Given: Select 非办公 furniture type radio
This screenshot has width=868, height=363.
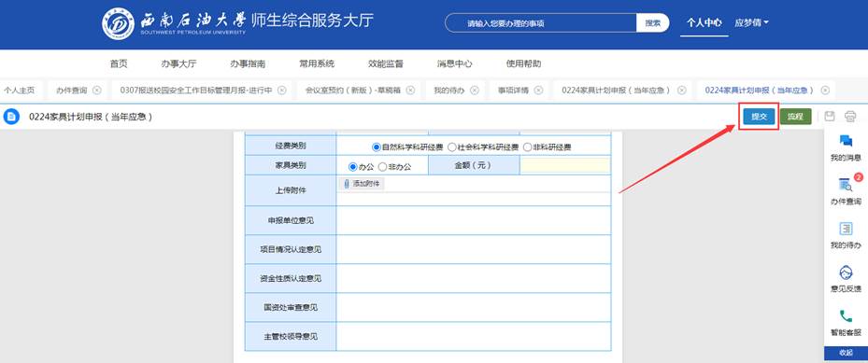Looking at the screenshot, I should 382,166.
